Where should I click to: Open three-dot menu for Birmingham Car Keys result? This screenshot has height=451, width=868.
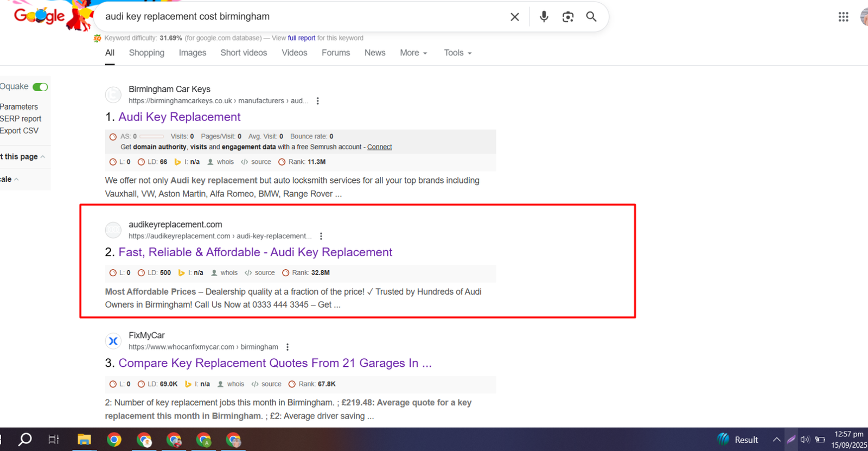pyautogui.click(x=318, y=101)
